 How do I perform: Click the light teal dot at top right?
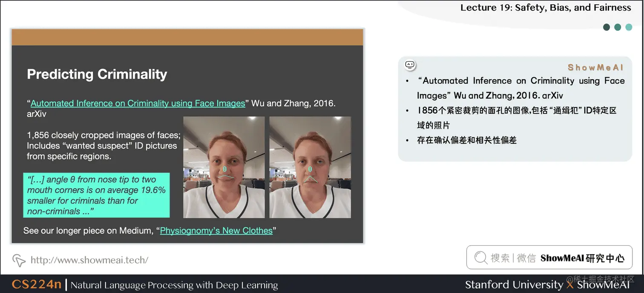tap(629, 27)
